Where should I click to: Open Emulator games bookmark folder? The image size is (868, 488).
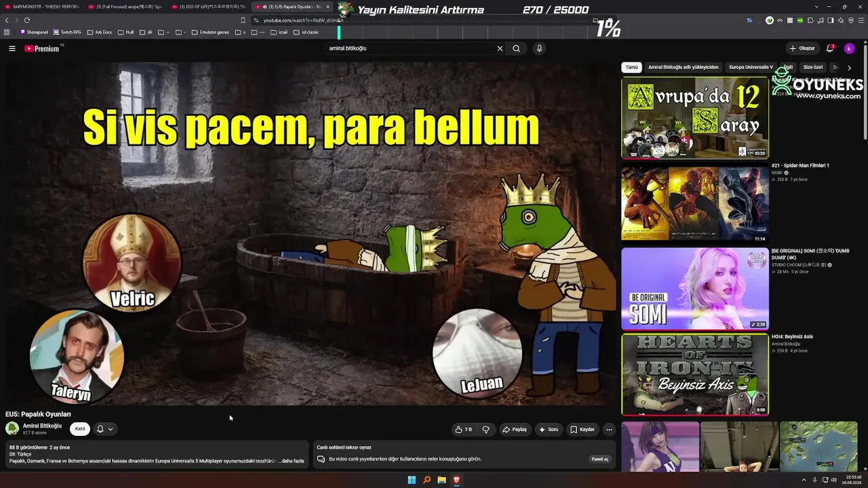210,32
